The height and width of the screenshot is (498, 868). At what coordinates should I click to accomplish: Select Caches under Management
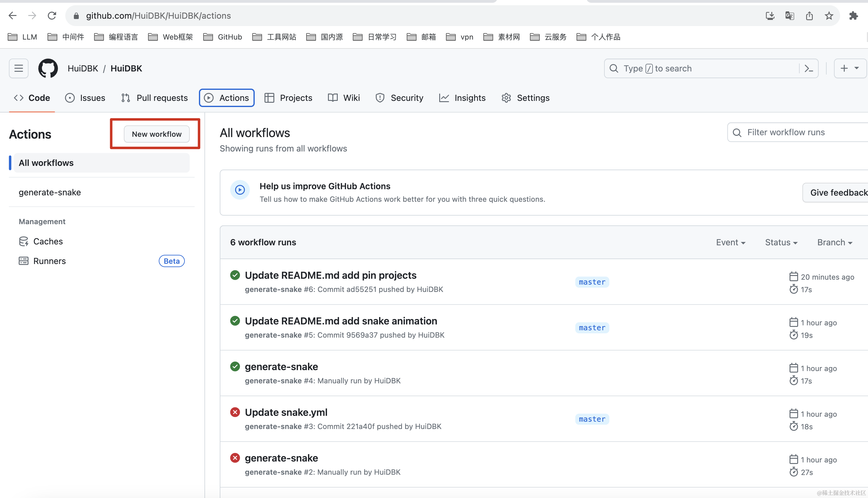point(48,241)
